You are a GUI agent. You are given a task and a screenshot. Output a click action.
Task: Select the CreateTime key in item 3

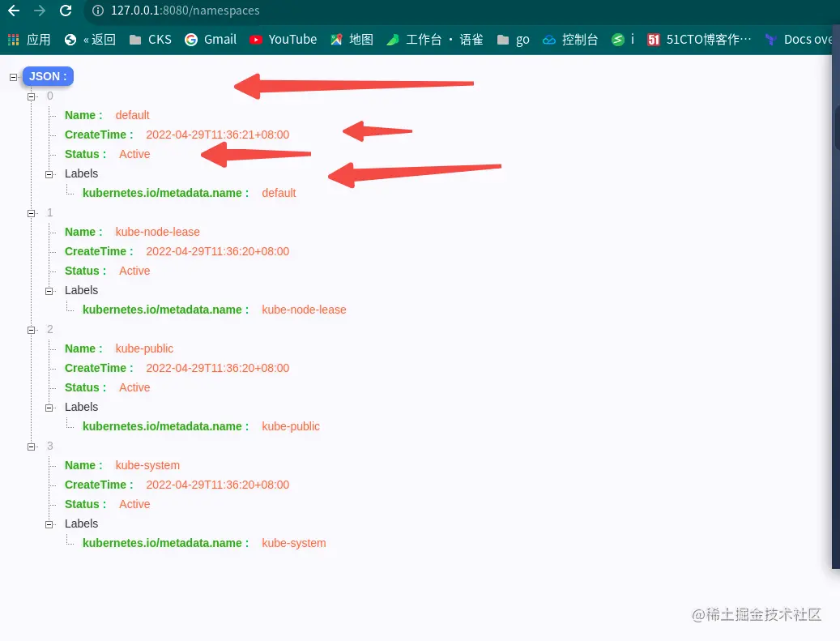(99, 485)
